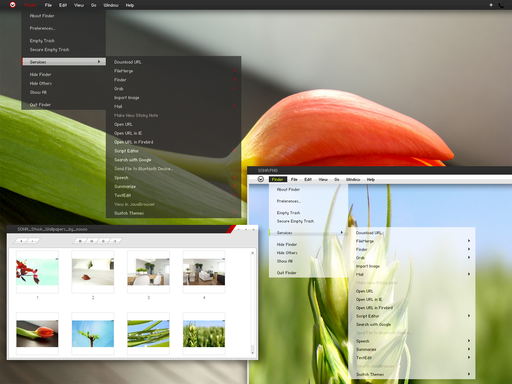Expand Services in the light SONR.PNG Finder menu
This screenshot has width=512, height=384.
click(308, 233)
